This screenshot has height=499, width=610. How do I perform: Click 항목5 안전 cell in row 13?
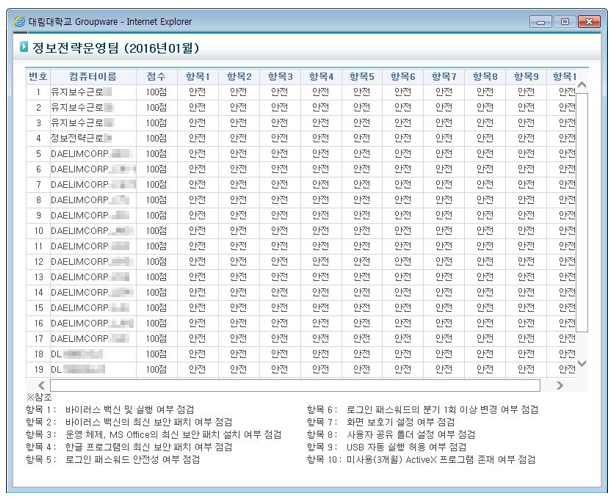[x=361, y=277]
